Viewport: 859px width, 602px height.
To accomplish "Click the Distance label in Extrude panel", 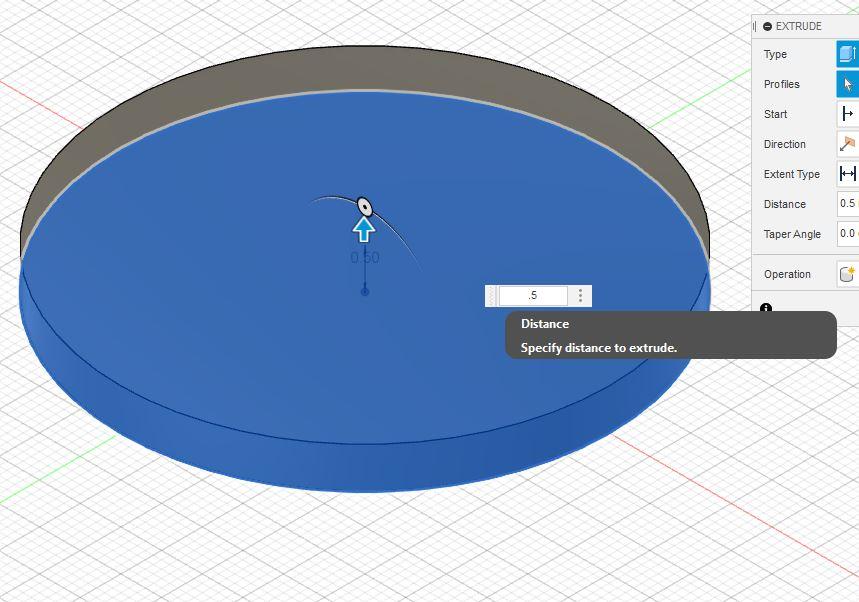I will [x=786, y=204].
